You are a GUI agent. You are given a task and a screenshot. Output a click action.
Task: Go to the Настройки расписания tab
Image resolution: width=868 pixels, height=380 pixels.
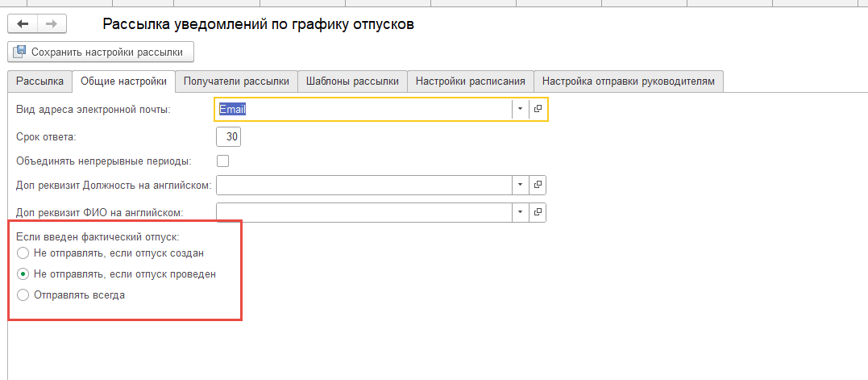click(471, 81)
